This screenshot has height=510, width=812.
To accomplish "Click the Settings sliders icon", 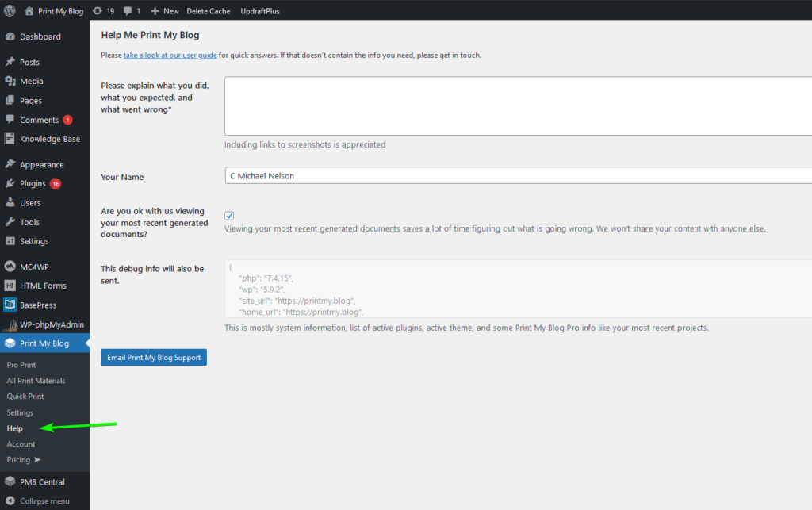I will 10,241.
